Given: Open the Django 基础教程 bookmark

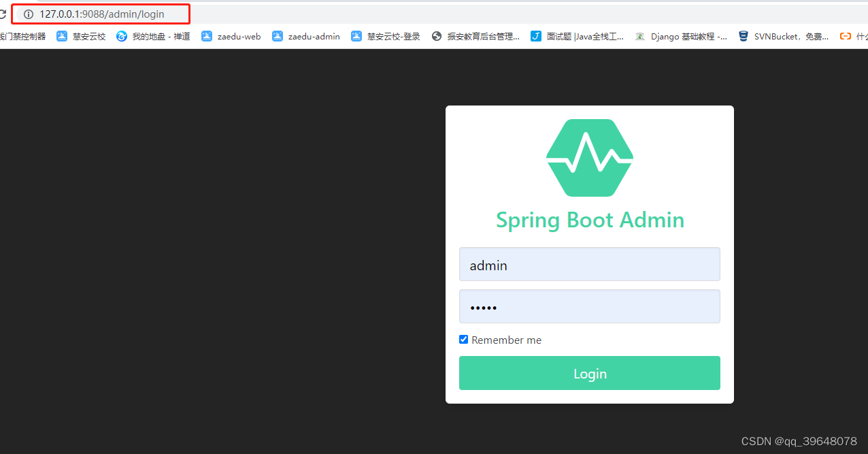Looking at the screenshot, I should 681,37.
